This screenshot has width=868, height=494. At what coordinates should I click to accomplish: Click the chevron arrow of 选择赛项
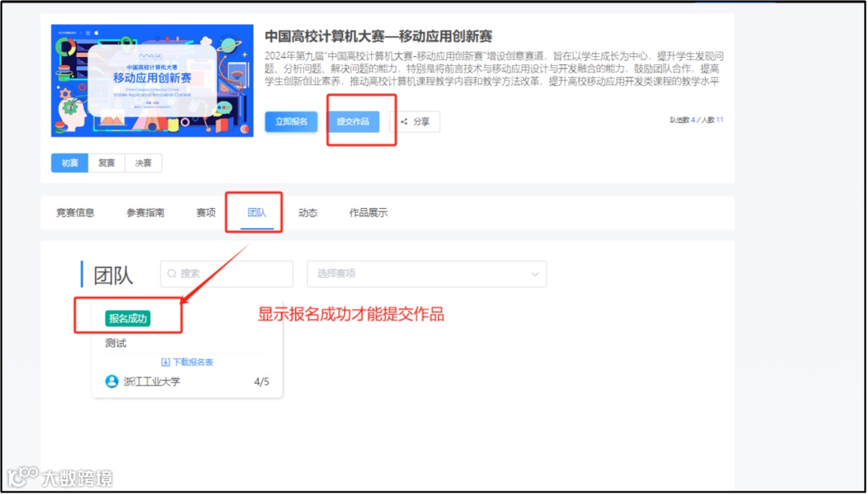534,275
